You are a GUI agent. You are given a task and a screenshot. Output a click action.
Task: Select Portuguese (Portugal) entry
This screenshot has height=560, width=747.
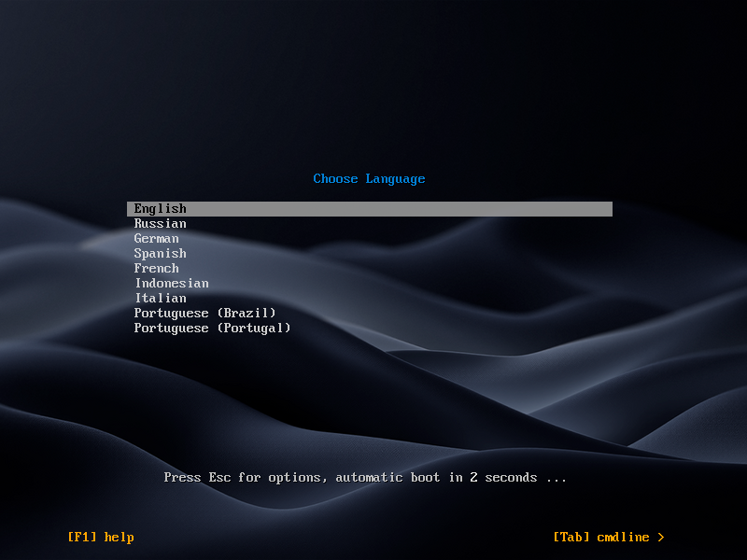212,329
